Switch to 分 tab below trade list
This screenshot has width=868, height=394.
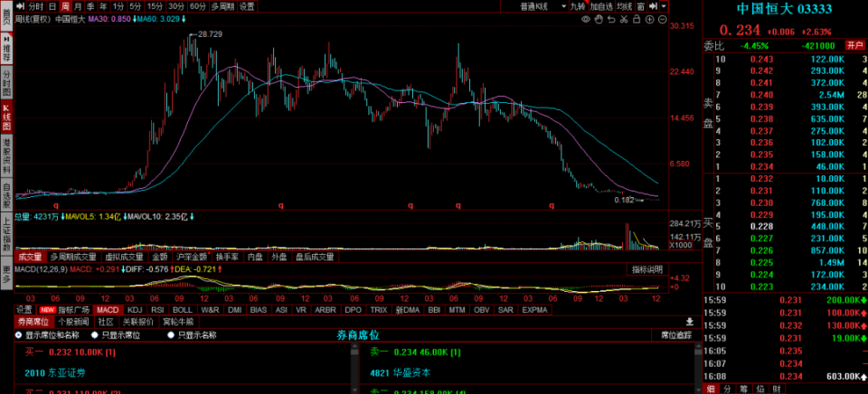tap(727, 389)
